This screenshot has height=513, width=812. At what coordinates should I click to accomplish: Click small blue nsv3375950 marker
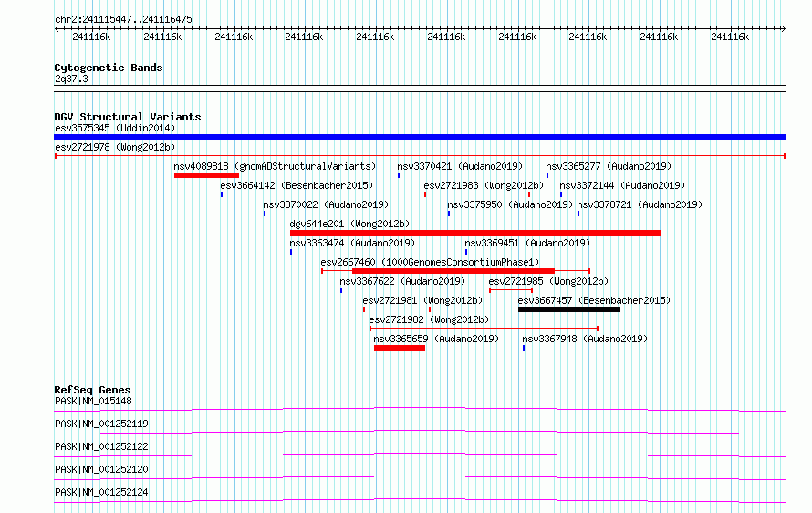[x=449, y=214]
